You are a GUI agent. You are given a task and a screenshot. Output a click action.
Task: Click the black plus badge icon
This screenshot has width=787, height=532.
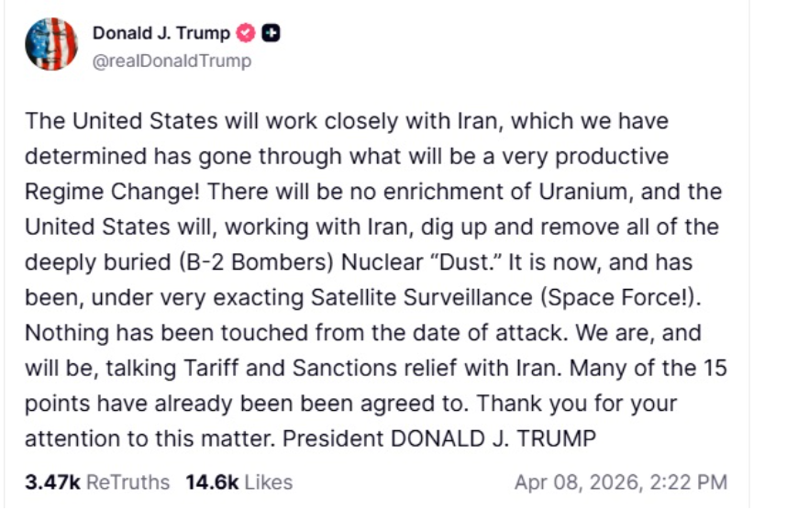tap(271, 34)
